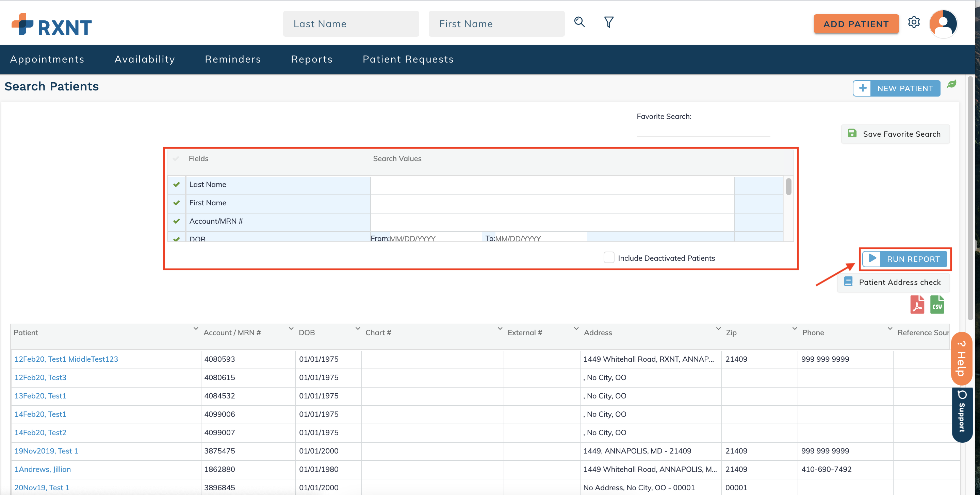The width and height of the screenshot is (980, 495).
Task: Click Patient Address check button
Action: coord(893,282)
